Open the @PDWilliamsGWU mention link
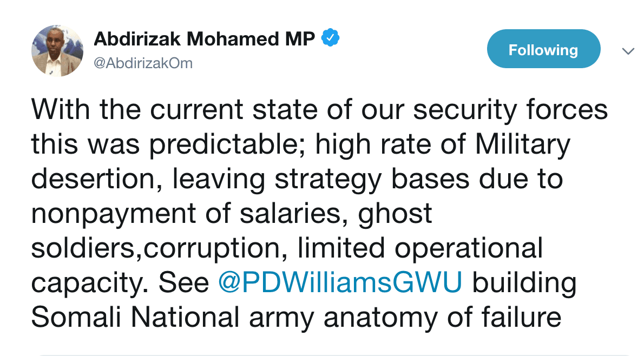This screenshot has height=356, width=644. coord(340,283)
